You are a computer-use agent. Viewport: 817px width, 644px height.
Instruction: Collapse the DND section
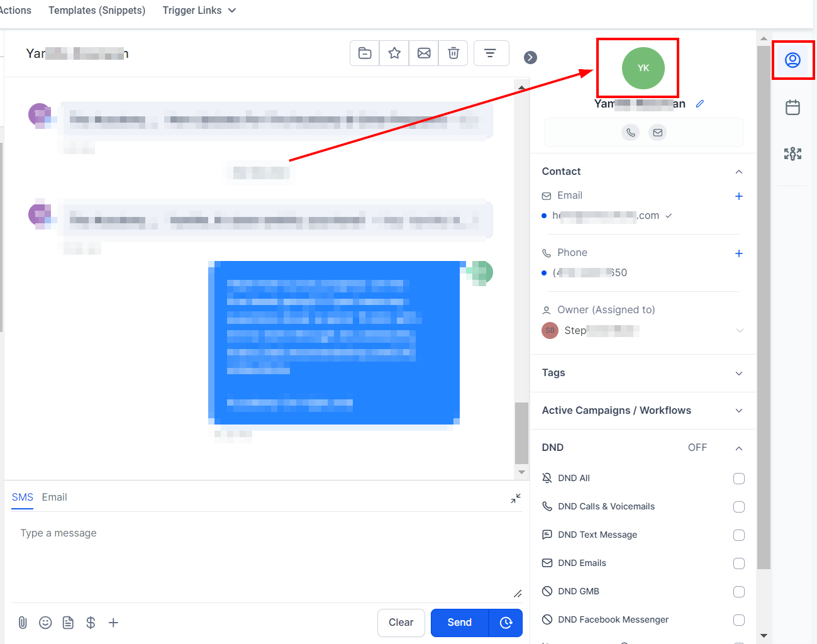tap(739, 448)
